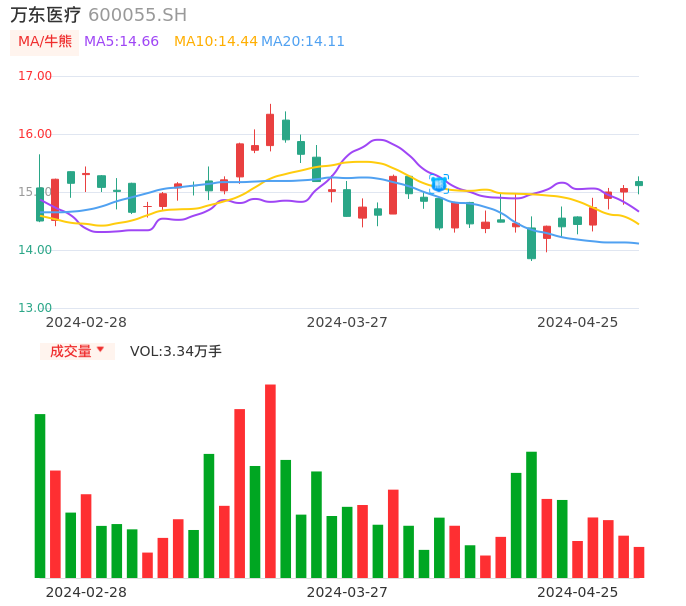The height and width of the screenshot is (606, 686).
Task: Click the MA10:14.44 legend label
Action: [x=216, y=42]
